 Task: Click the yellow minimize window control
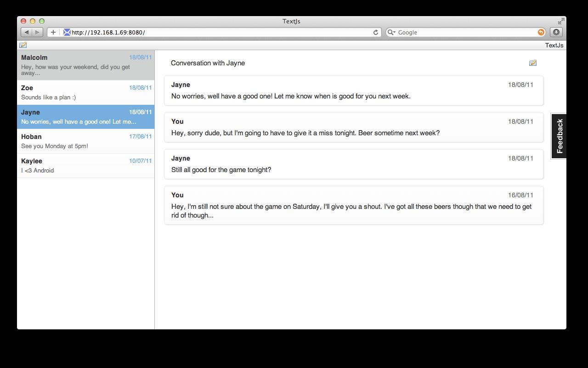(32, 21)
